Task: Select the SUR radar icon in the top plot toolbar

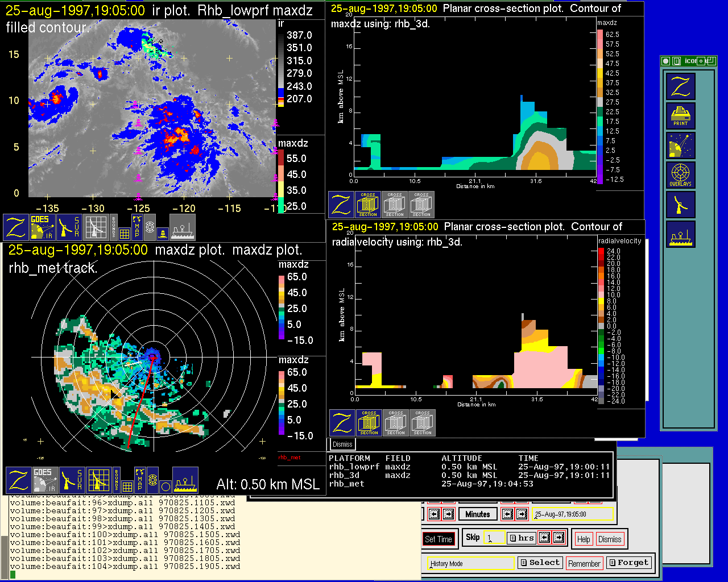Action: (x=69, y=227)
